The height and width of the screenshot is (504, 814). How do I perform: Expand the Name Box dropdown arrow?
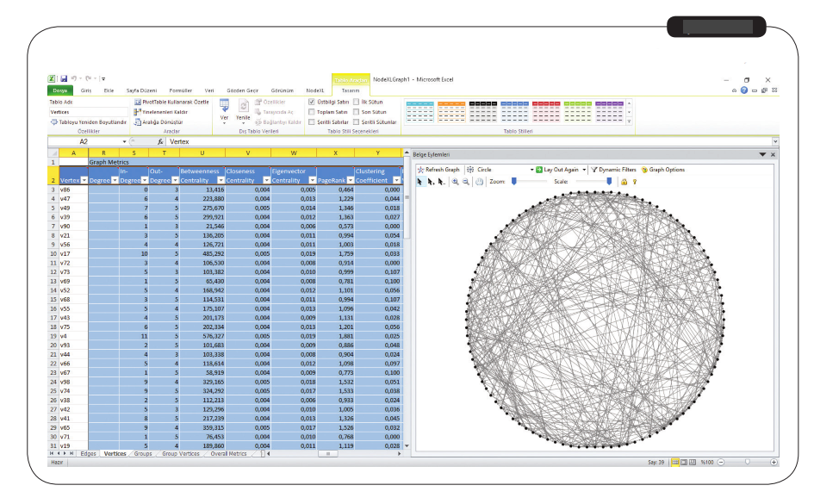(125, 140)
